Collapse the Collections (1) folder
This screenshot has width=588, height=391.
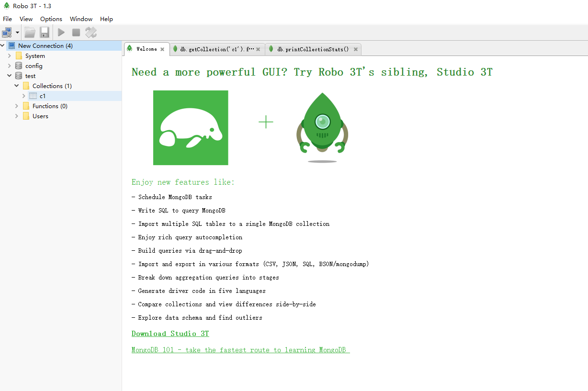pos(17,86)
